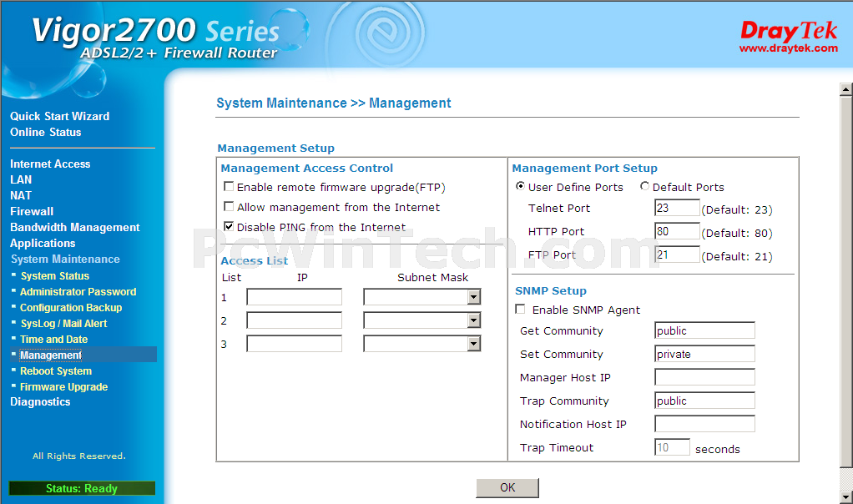Screen dimensions: 853x504
Task: Open the Applications menu
Action: 43,243
